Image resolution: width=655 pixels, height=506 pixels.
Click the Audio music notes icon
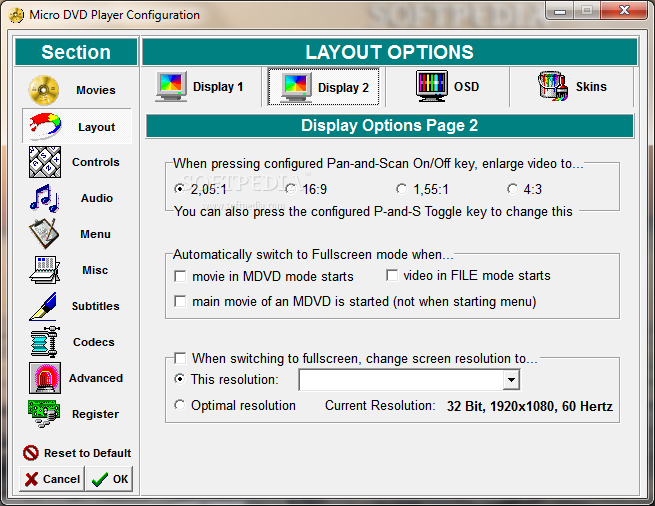44,198
